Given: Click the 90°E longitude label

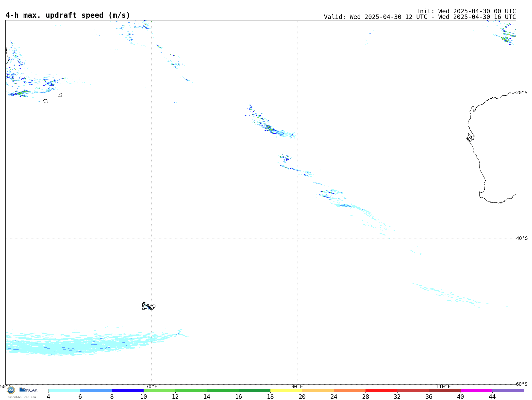Looking at the screenshot, I should point(297,387).
